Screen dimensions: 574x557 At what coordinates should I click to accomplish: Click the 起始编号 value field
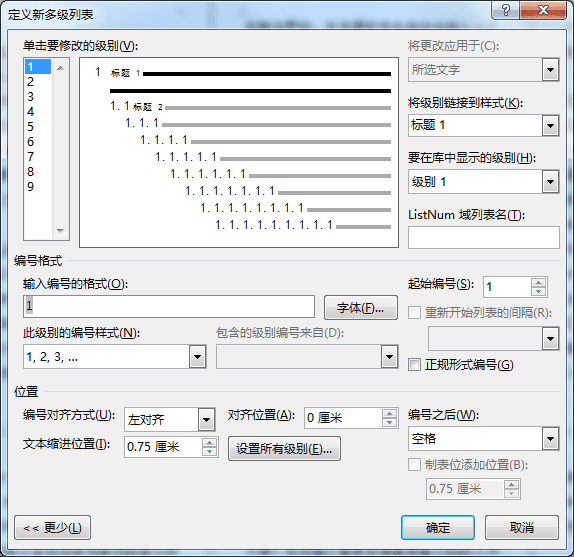507,287
